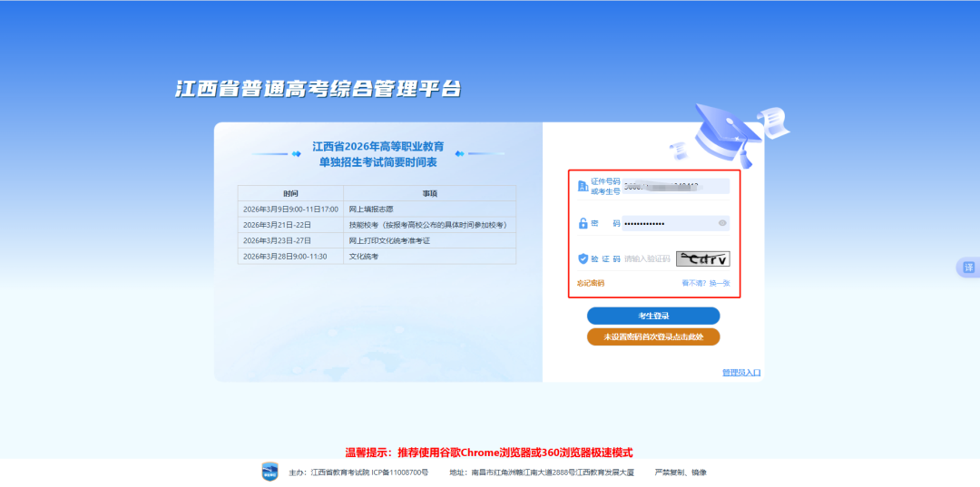This screenshot has width=980, height=487.
Task: Open the 管理员入口 link
Action: coord(740,373)
